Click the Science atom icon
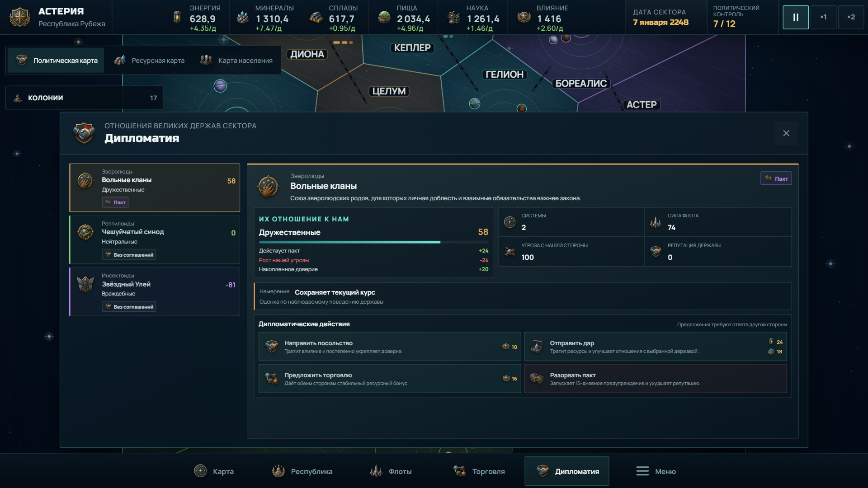Screen dimensions: 868x488 coord(453,17)
